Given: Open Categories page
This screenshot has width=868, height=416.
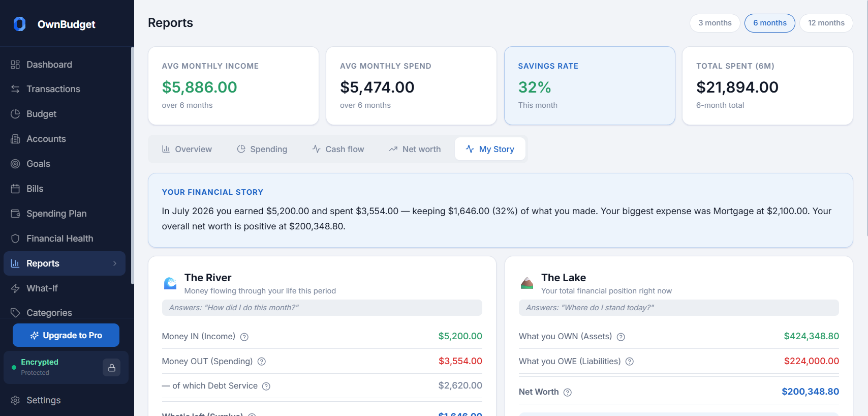Looking at the screenshot, I should coord(65,312).
